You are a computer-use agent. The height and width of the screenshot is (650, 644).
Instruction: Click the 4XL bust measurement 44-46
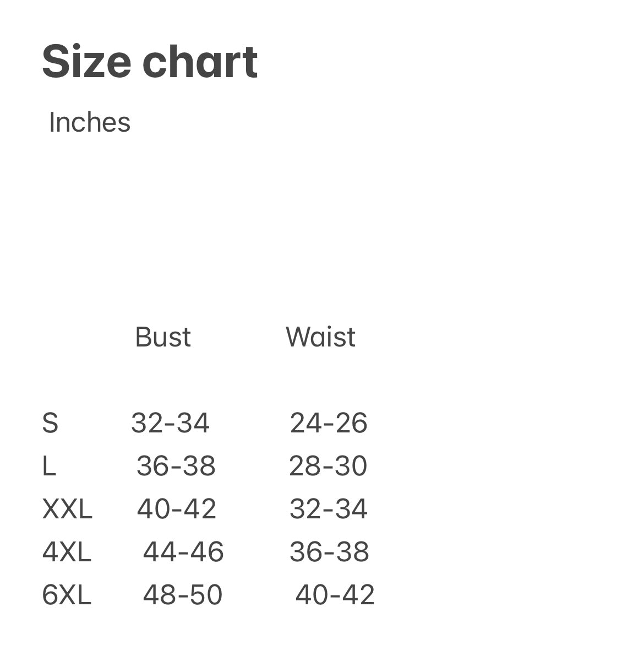183,551
